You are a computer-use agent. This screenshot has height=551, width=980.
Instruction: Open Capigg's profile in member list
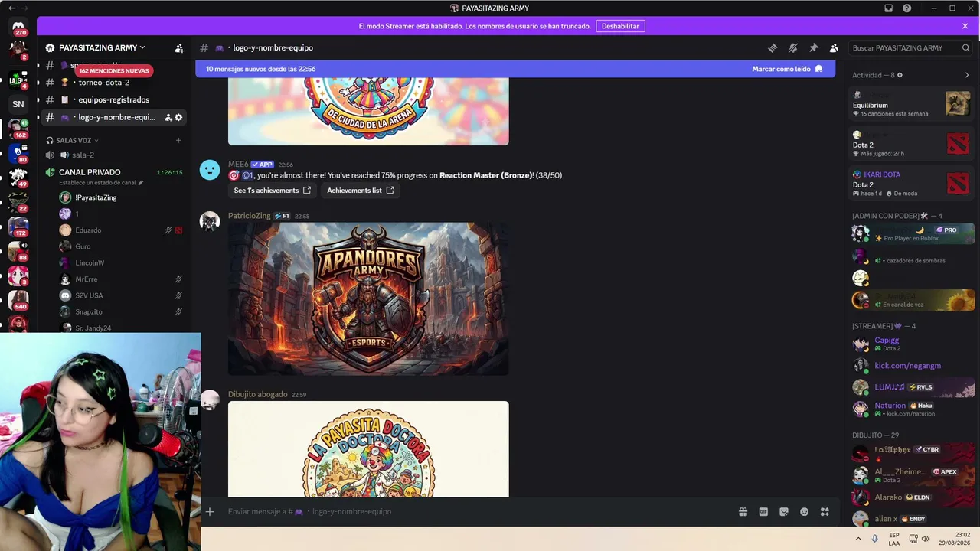point(911,344)
